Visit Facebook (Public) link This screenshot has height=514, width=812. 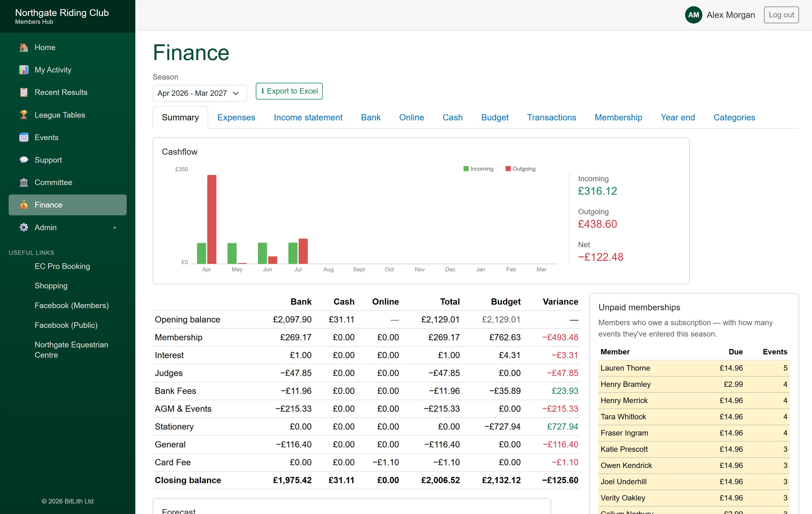(x=66, y=325)
